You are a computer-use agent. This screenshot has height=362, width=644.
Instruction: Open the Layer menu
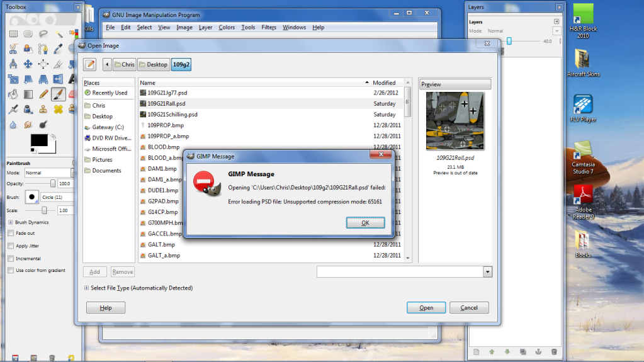point(205,27)
